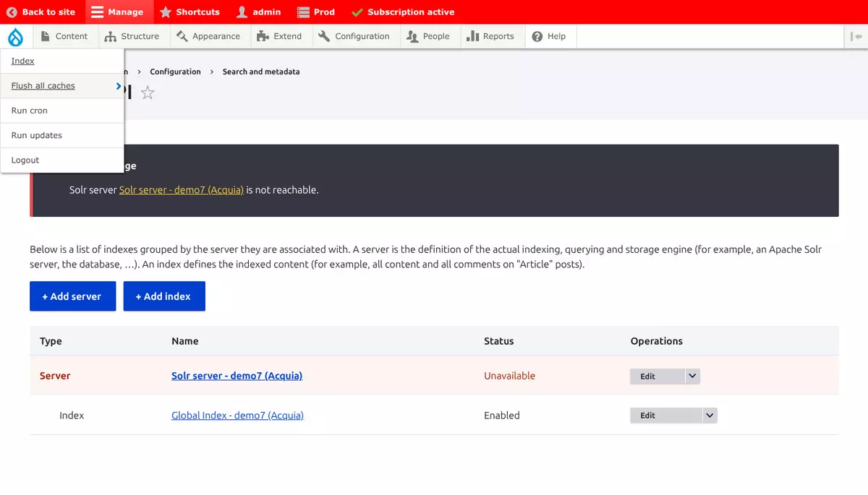Viewport: 868px width, 495px height.
Task: Add page to shortcuts with star icon
Action: coord(148,92)
